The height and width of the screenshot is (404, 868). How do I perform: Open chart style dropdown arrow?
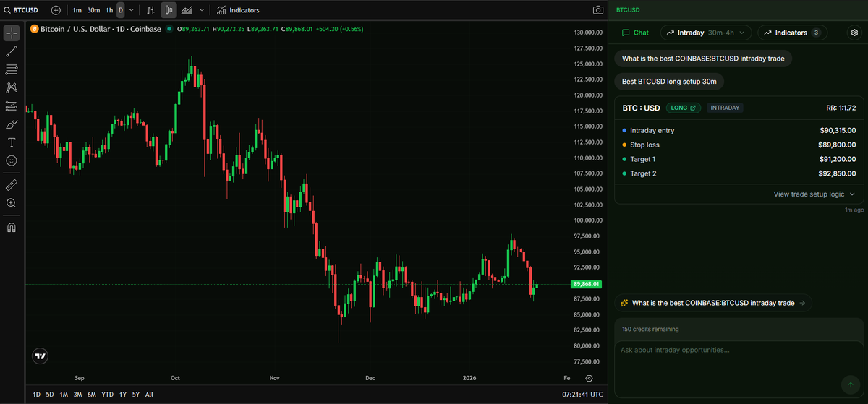coord(202,10)
